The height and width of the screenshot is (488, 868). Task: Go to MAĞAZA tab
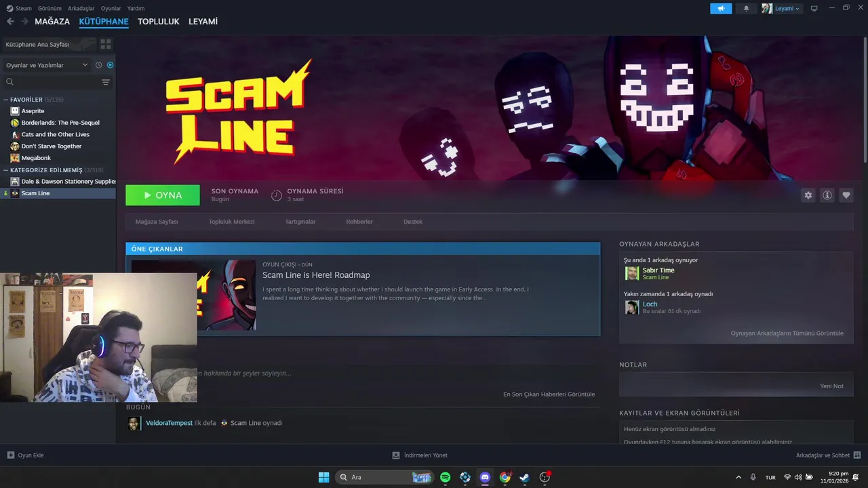52,22
